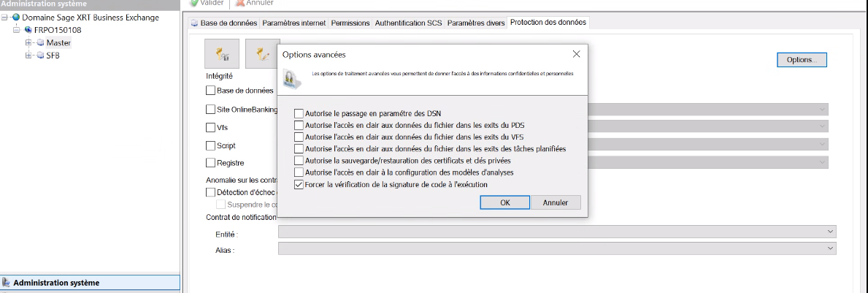The image size is (868, 293).
Task: Select the Administration système bottom panel item
Action: 56,283
